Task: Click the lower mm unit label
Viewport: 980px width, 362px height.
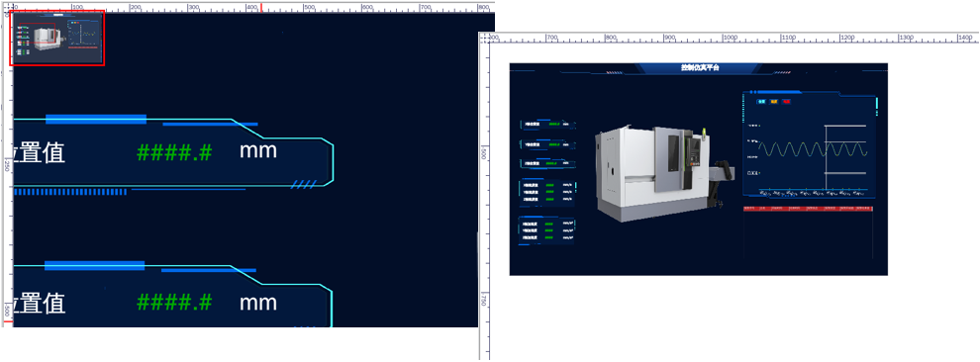Action: (258, 303)
